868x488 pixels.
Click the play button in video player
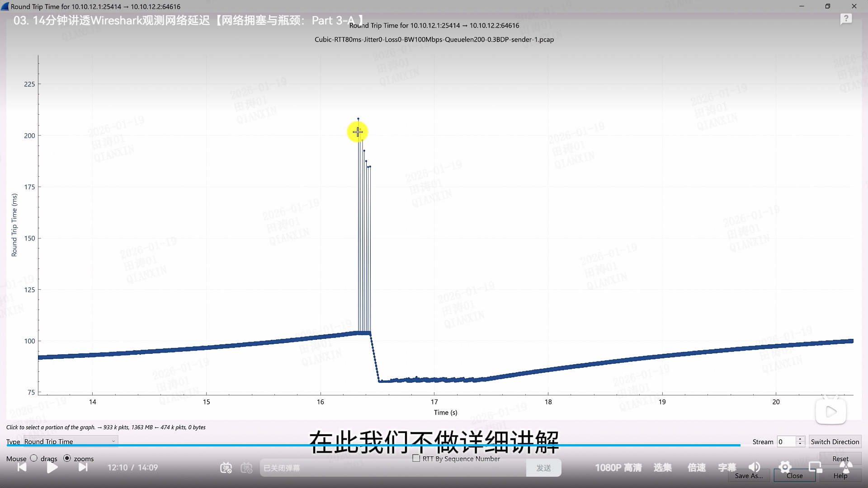pyautogui.click(x=52, y=468)
